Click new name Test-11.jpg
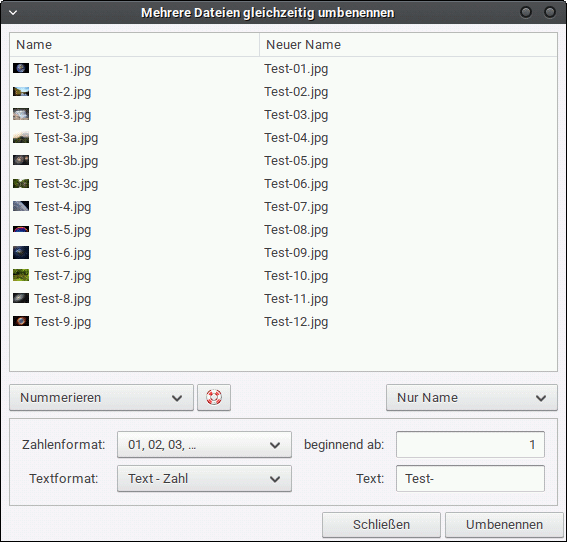 point(296,299)
